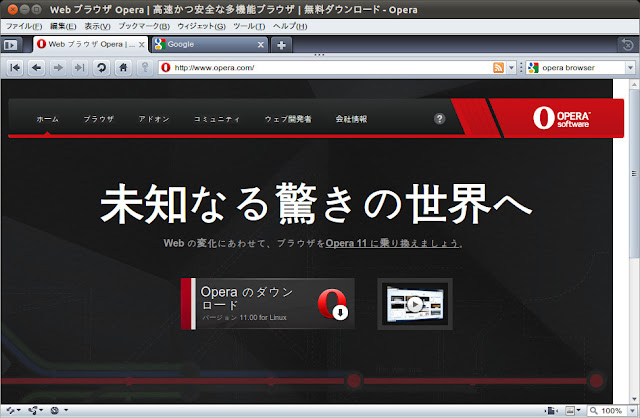Open the ウェブ開発者 navigation link

tap(288, 119)
